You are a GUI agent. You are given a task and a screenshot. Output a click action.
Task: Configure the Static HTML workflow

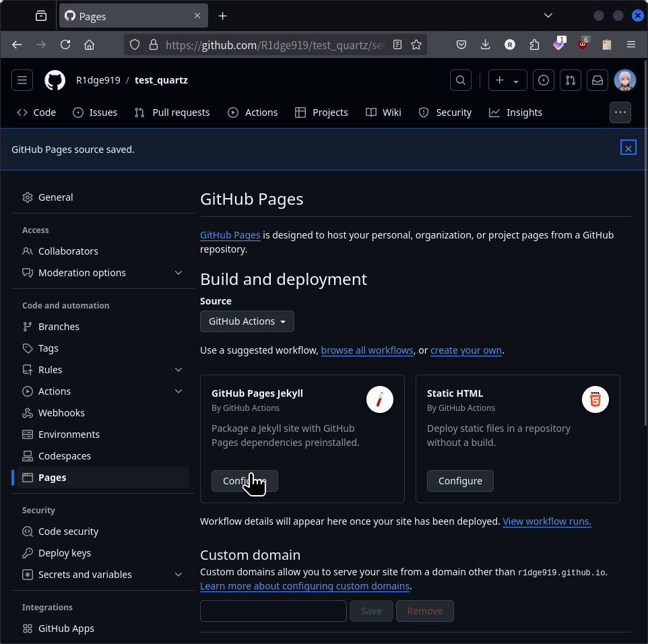[460, 481]
